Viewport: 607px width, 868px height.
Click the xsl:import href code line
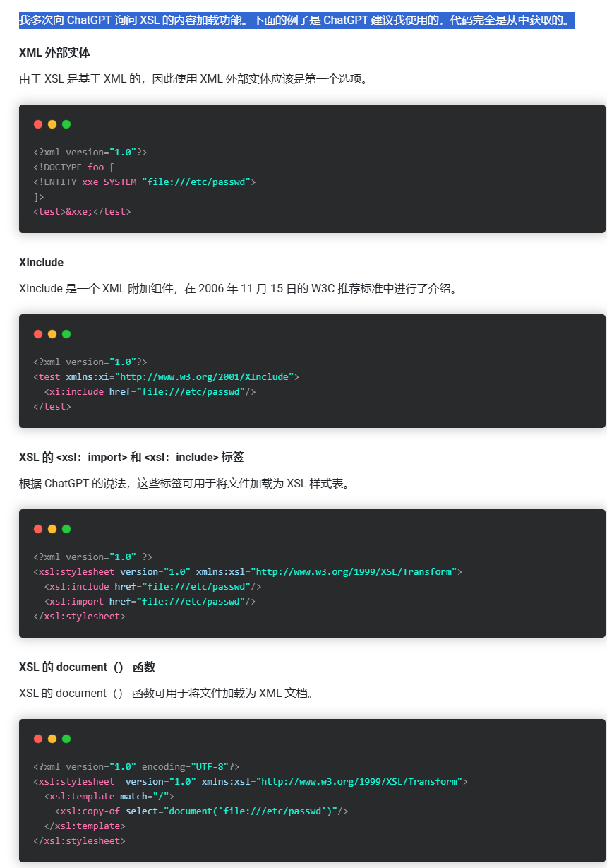click(150, 602)
